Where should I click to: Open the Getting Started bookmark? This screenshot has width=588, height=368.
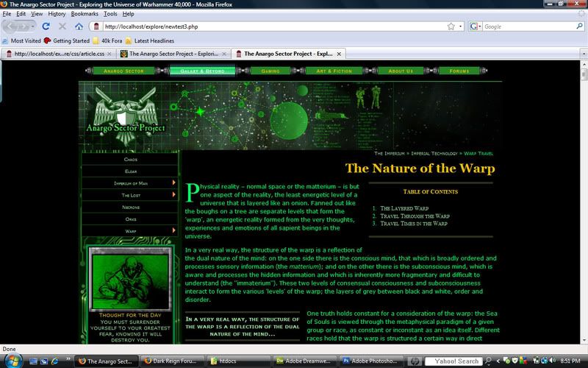(67, 40)
